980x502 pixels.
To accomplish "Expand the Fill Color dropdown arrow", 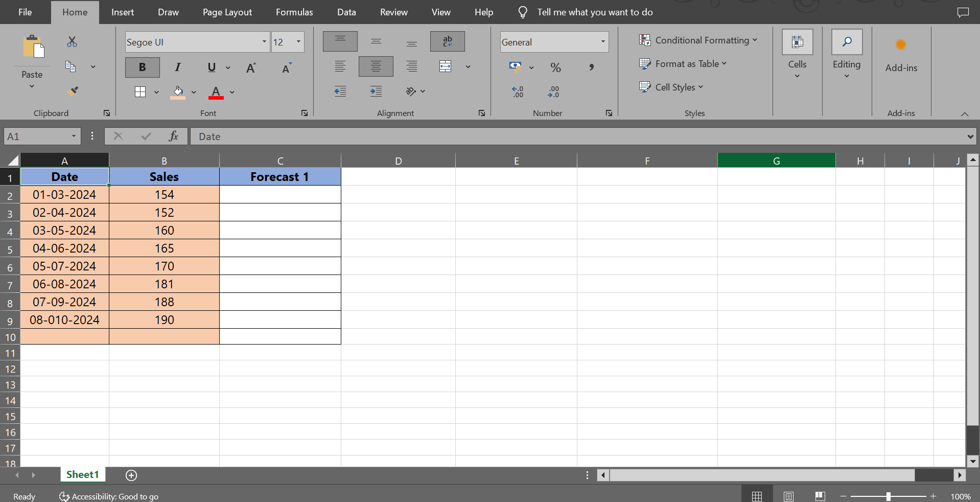I will tap(193, 93).
